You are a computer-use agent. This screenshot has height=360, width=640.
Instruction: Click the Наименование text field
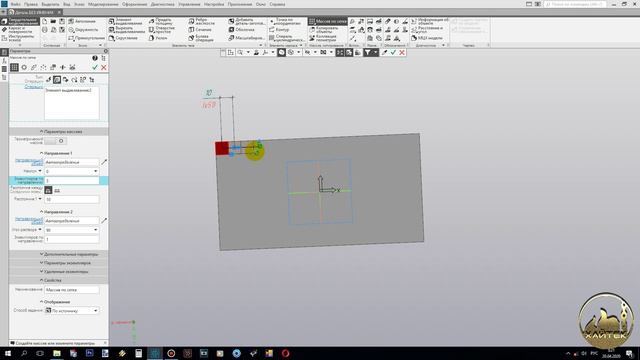(72, 290)
